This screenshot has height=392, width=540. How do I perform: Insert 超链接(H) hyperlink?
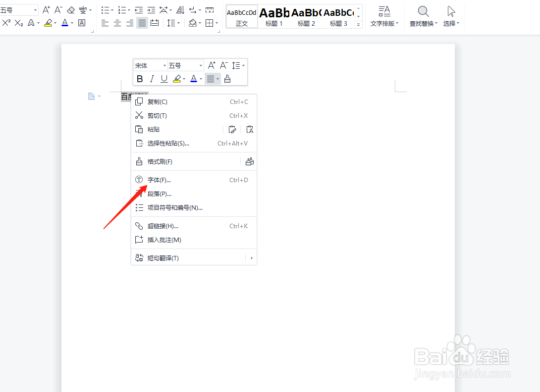[194, 226]
